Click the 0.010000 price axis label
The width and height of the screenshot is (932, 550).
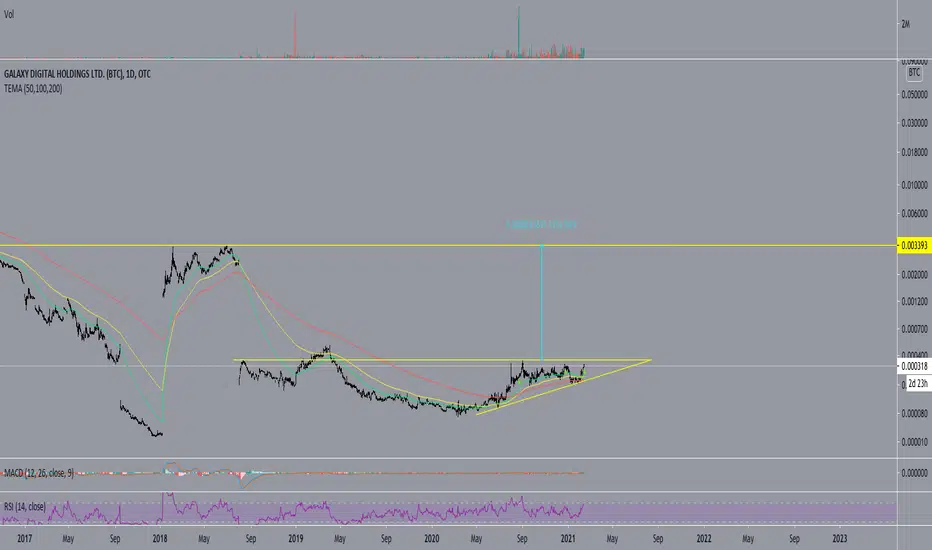pyautogui.click(x=914, y=186)
